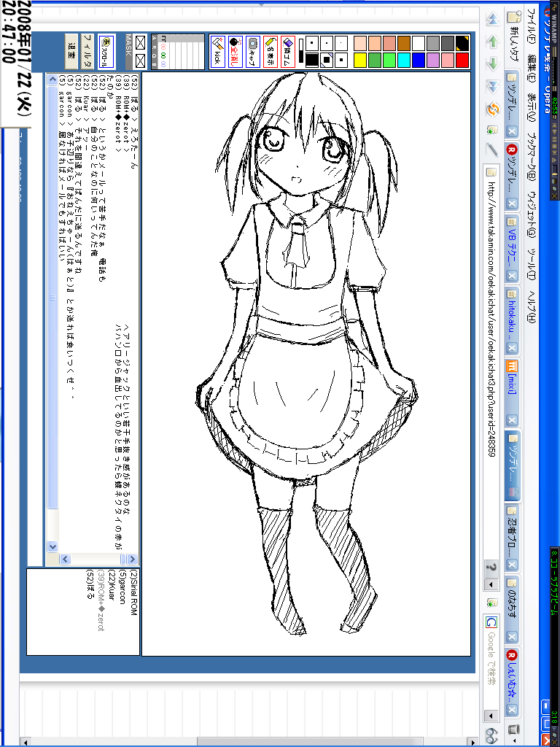The height and width of the screenshot is (747, 560).
Task: Close the hitokaku tab
Action: tap(512, 348)
